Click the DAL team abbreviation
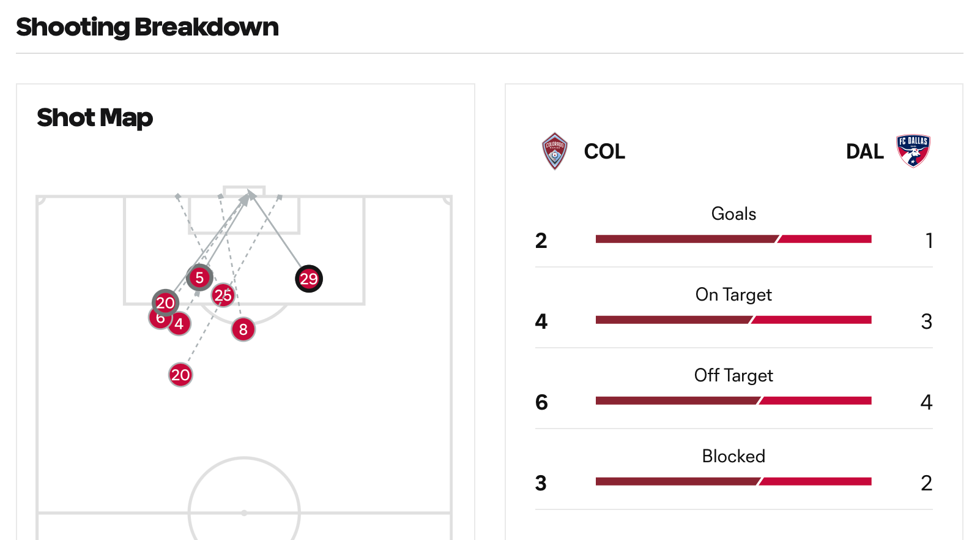The width and height of the screenshot is (980, 540). click(864, 151)
